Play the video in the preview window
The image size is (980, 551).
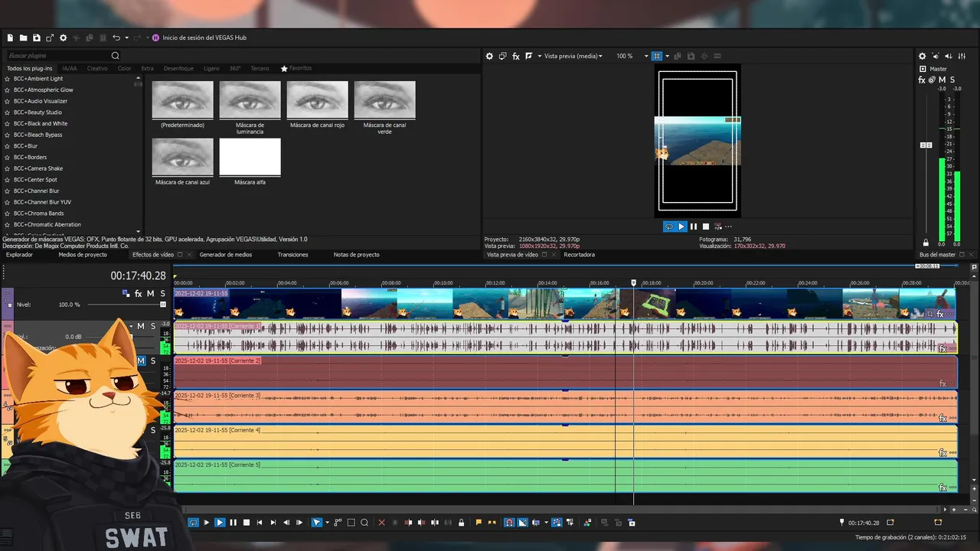pos(681,227)
